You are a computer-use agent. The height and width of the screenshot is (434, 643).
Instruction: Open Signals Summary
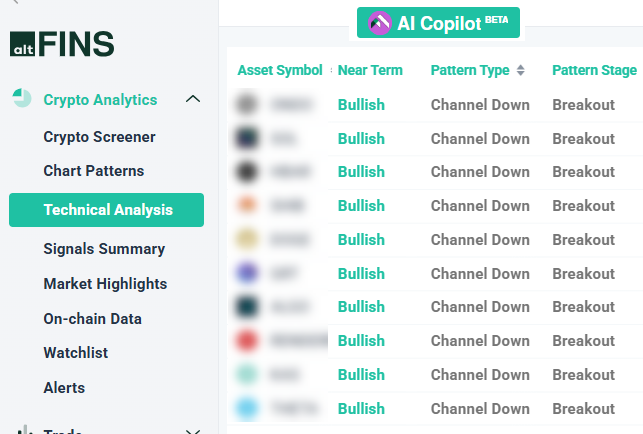point(104,249)
